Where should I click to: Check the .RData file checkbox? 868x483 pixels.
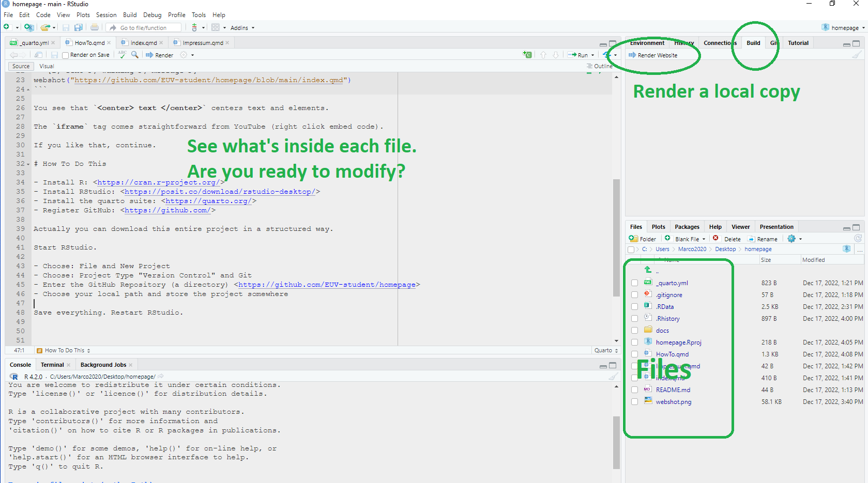[x=634, y=307]
